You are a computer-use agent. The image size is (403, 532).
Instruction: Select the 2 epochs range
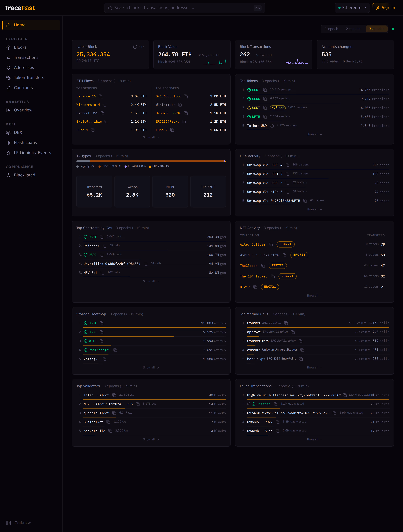coord(353,29)
